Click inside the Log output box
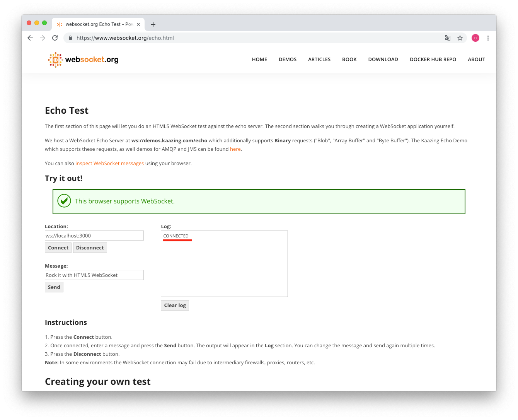The height and width of the screenshot is (420, 518). pyautogui.click(x=224, y=264)
